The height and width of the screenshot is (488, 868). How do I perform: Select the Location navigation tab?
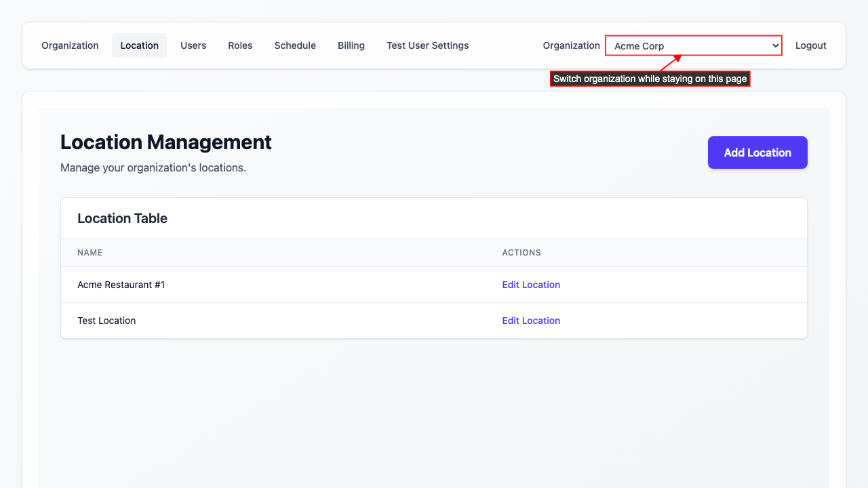pyautogui.click(x=139, y=45)
